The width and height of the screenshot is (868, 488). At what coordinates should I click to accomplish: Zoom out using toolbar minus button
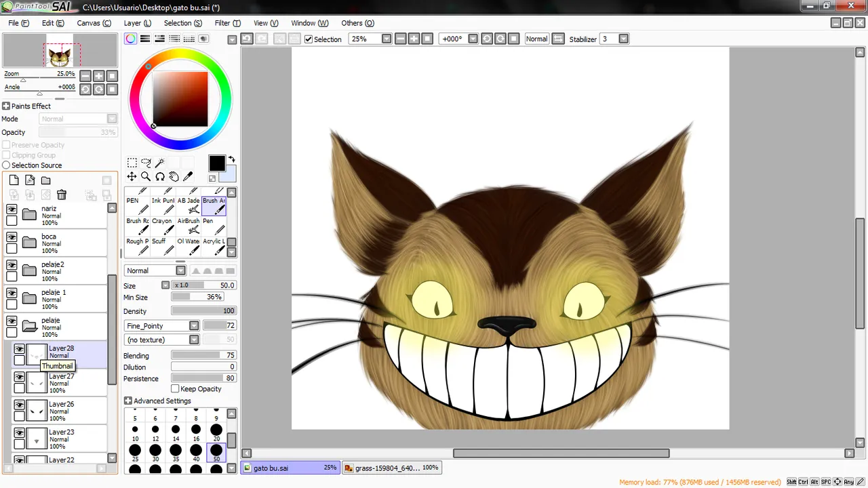[400, 39]
